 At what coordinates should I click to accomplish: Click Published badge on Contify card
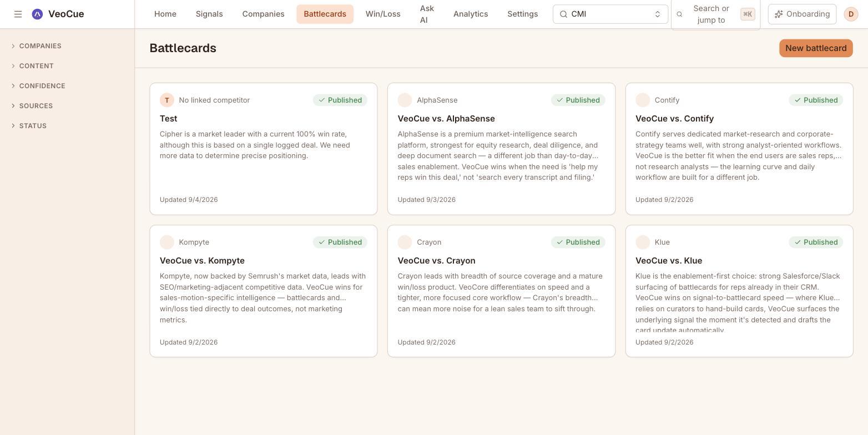tap(816, 100)
